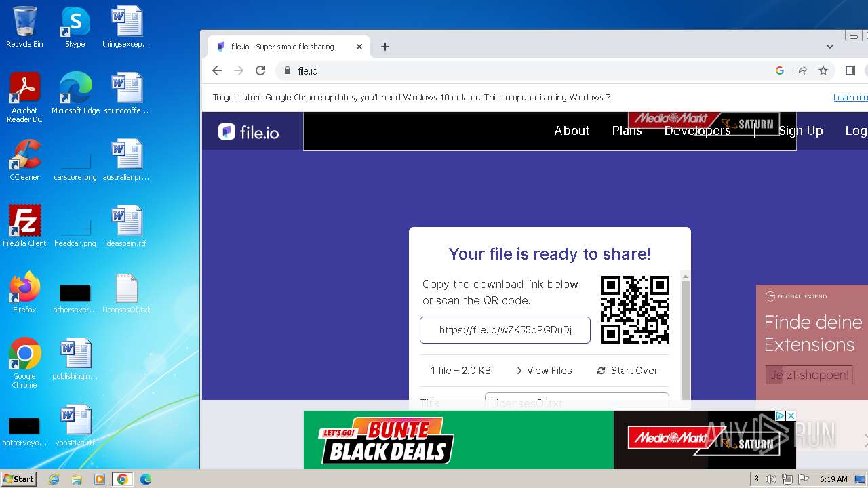The height and width of the screenshot is (488, 868).
Task: Click the QR code image
Action: 635,310
